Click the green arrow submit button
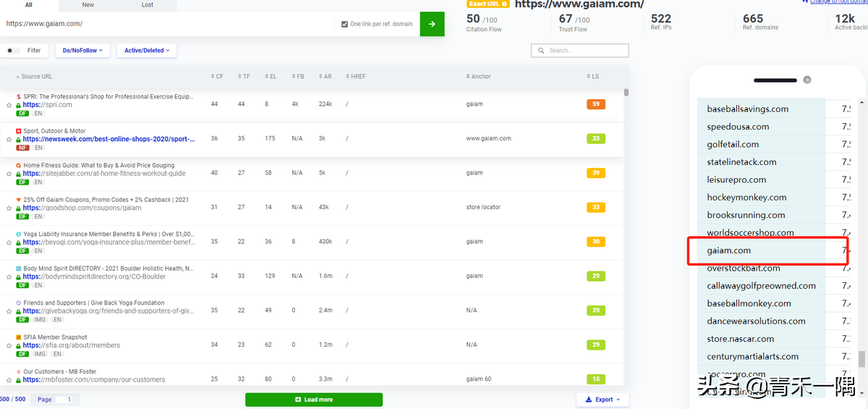Image resolution: width=868 pixels, height=409 pixels. tap(432, 24)
